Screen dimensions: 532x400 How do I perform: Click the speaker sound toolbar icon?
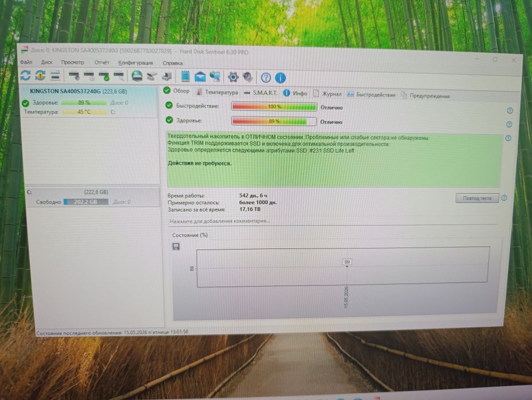click(248, 77)
